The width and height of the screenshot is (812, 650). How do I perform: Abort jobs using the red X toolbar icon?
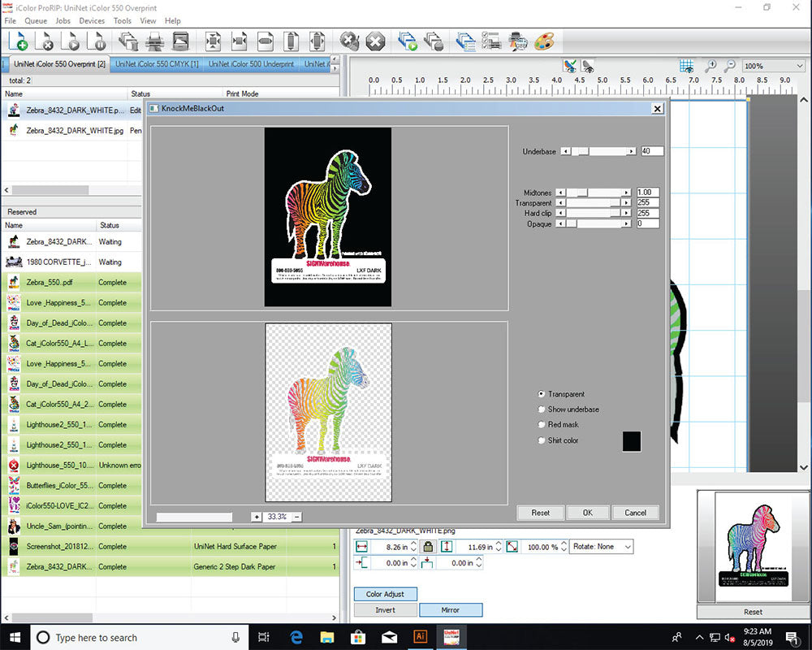pos(375,41)
